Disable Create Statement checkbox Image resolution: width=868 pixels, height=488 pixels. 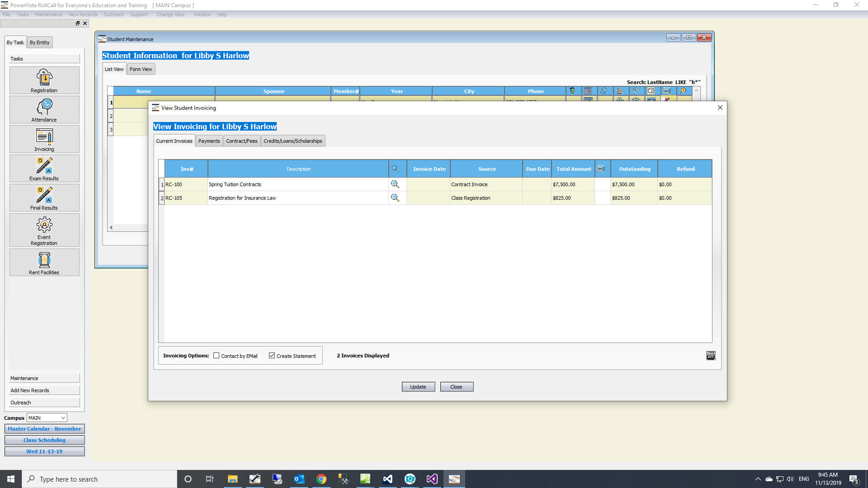coord(272,356)
